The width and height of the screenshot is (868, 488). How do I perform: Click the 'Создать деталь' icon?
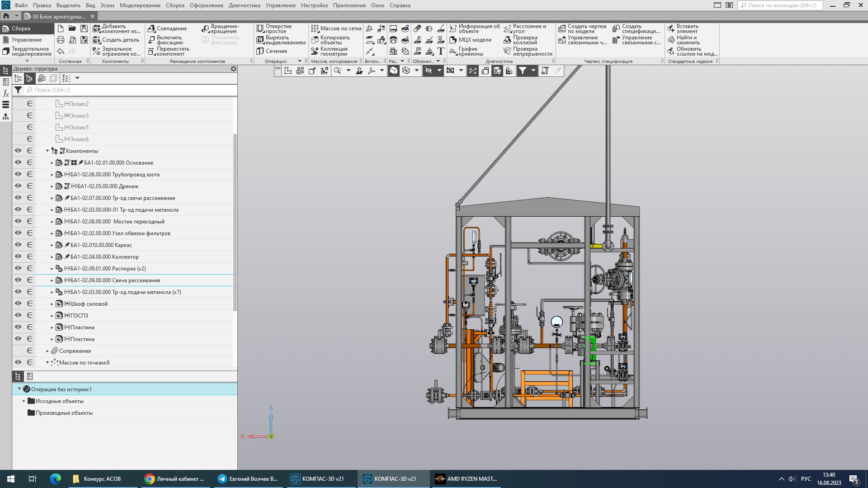point(97,40)
